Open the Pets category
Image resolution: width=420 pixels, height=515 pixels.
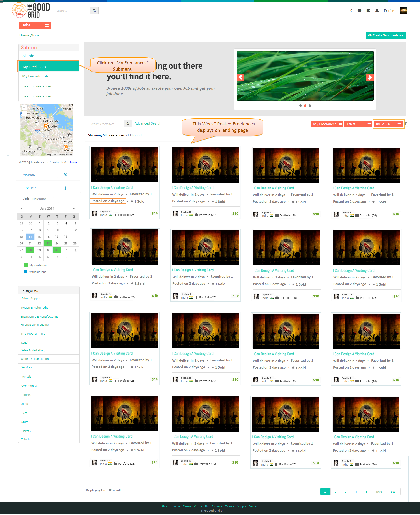(24, 413)
